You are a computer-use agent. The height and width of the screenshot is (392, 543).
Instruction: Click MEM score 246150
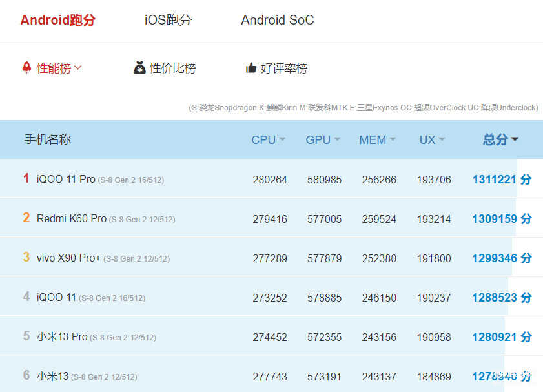pos(379,298)
